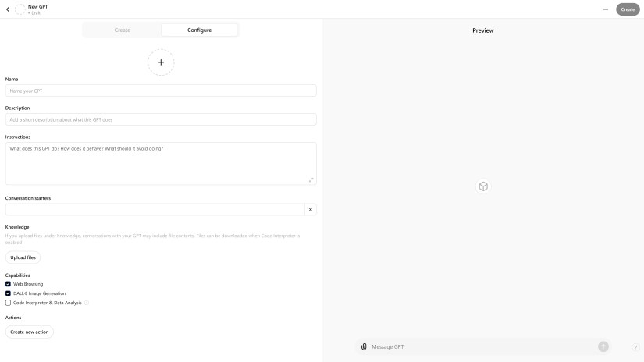This screenshot has height=362, width=644.
Task: Open the help question mark icon
Action: click(635, 347)
